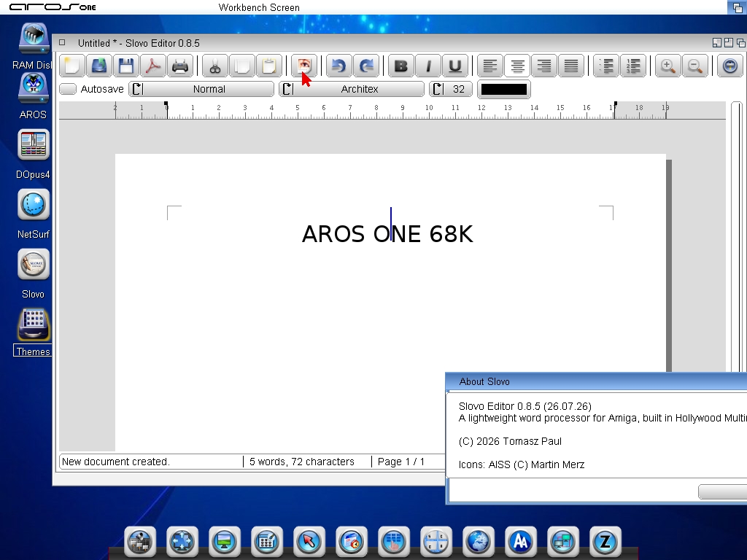Screen dimensions: 747x560
Task: Click the Workbench Screen title text
Action: click(x=259, y=7)
